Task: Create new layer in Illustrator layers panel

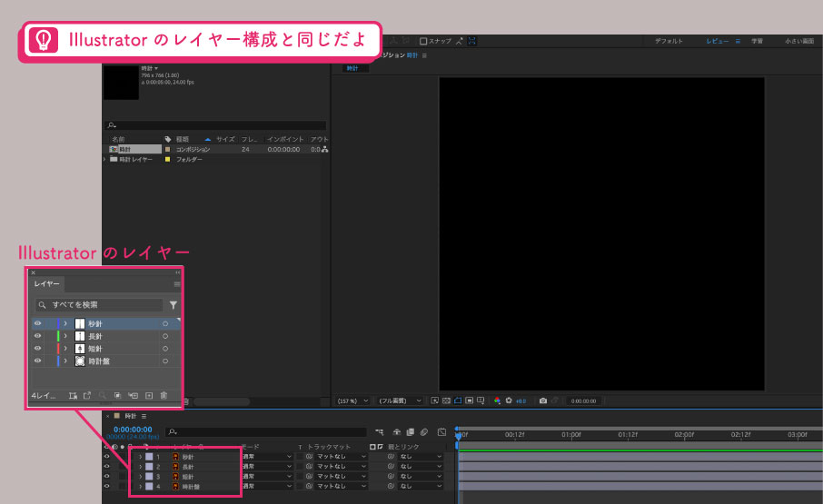Action: point(149,395)
